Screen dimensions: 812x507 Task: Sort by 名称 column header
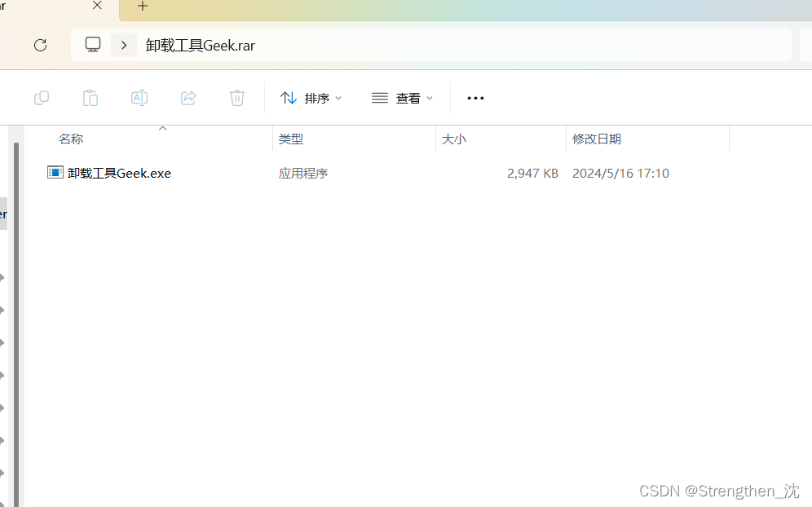coord(71,139)
